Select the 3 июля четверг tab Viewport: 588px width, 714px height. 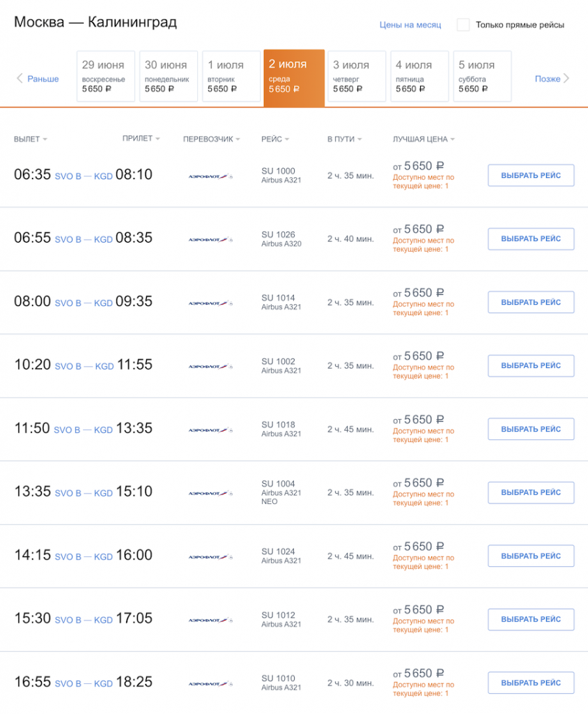tap(356, 76)
